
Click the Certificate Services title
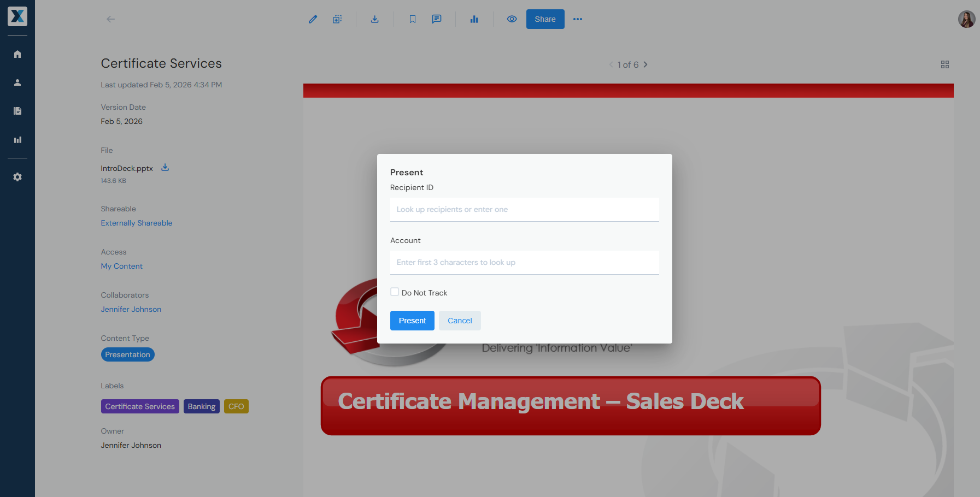[x=161, y=63]
